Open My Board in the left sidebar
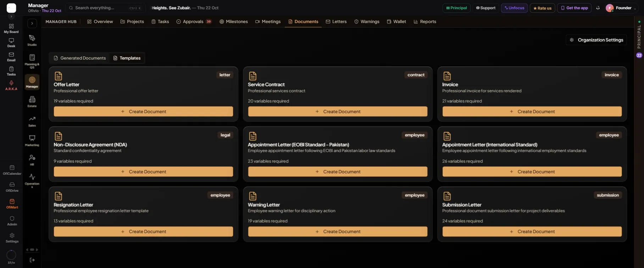This screenshot has height=268, width=644. point(11,28)
